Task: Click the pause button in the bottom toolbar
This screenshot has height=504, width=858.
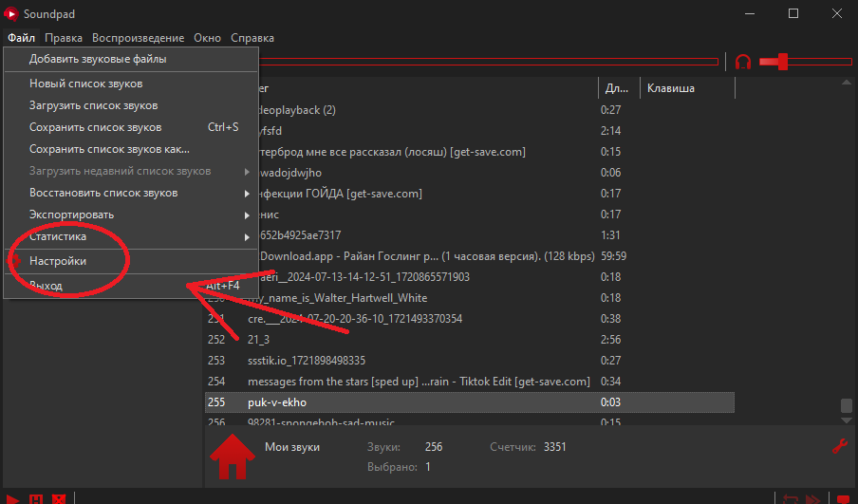Action: point(35,498)
